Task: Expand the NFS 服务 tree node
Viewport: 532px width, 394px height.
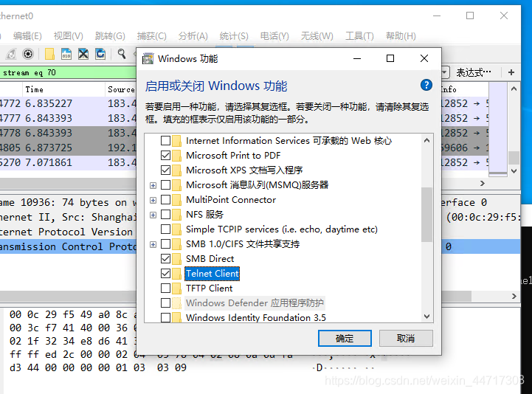Action: click(x=153, y=215)
